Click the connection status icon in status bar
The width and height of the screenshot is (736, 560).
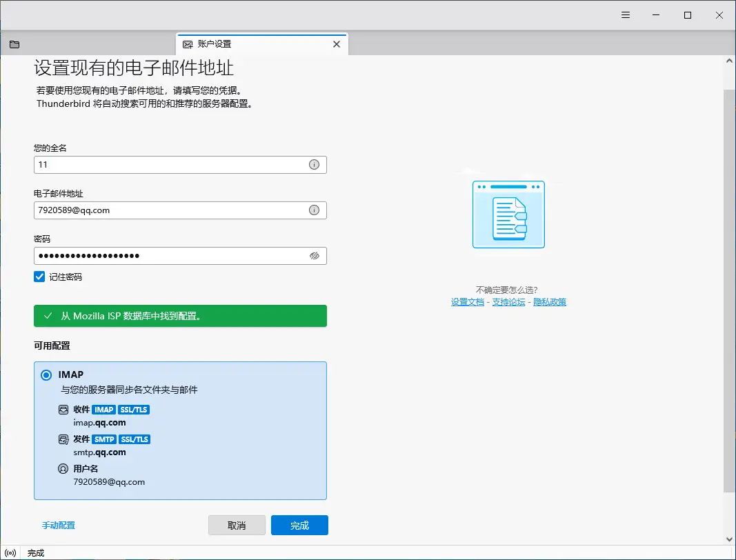click(10, 553)
